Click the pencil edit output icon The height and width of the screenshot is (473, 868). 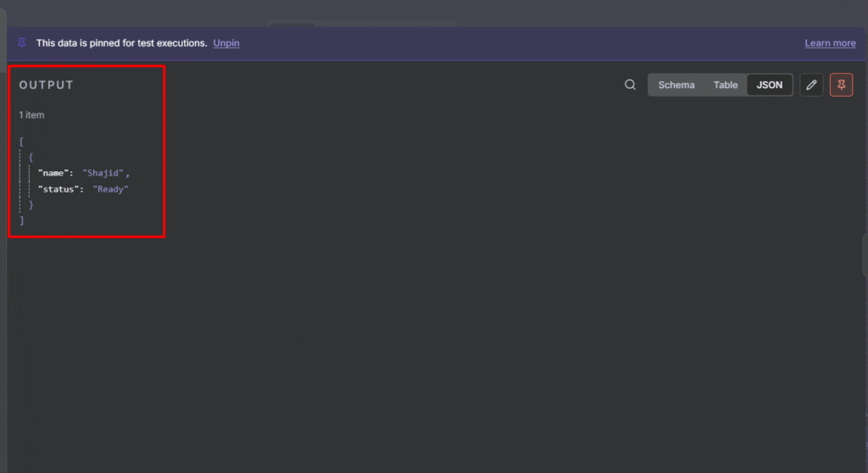[x=811, y=85]
